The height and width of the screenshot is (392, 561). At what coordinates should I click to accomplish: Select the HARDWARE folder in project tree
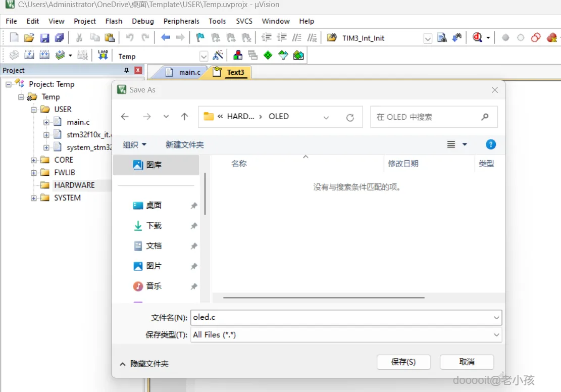coord(74,185)
